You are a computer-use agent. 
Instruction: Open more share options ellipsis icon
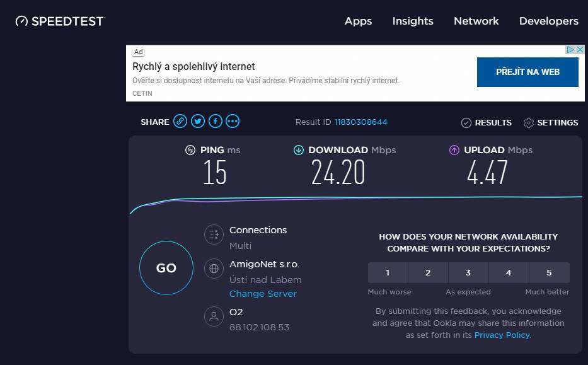click(233, 121)
